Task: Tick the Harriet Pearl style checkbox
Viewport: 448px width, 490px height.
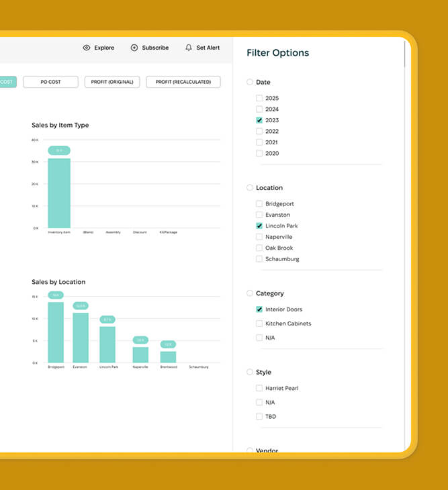Action: pos(259,388)
